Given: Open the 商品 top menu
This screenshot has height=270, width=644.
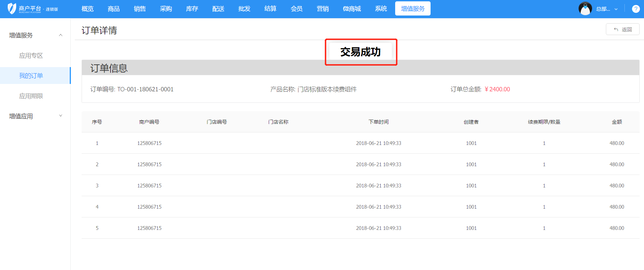Looking at the screenshot, I should coord(114,9).
